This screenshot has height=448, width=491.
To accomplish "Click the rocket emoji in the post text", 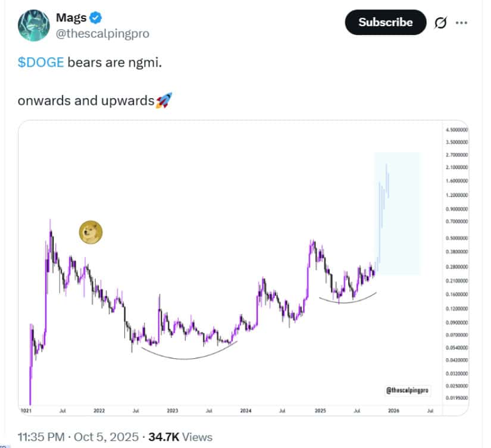I will [165, 100].
